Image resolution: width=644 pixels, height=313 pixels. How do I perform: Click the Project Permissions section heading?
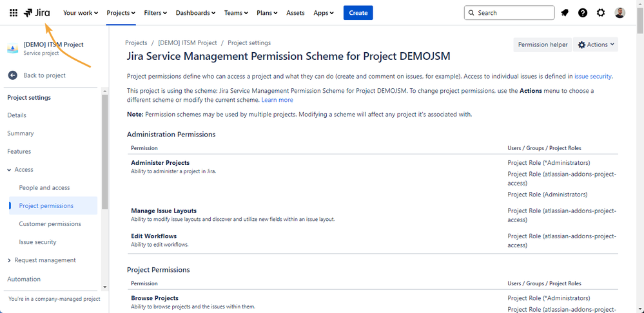pyautogui.click(x=159, y=270)
